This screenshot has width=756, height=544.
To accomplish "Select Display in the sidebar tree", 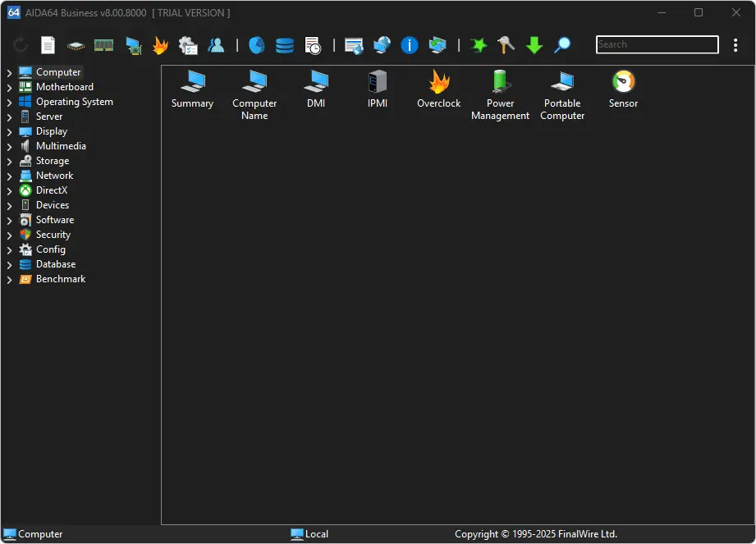I will pyautogui.click(x=52, y=131).
